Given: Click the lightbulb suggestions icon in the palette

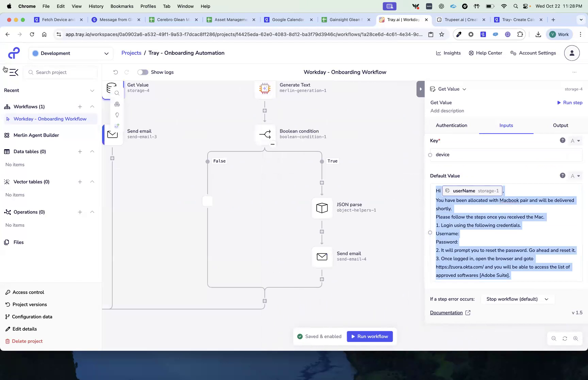Looking at the screenshot, I should click(117, 115).
